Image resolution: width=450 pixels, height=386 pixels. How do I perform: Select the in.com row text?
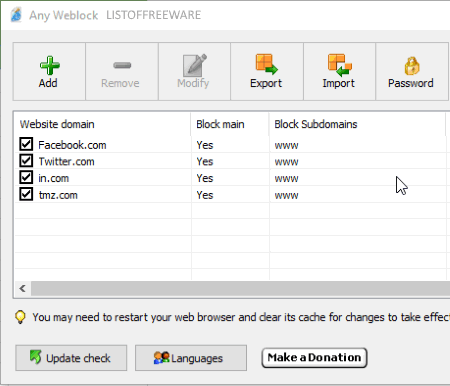coord(53,178)
